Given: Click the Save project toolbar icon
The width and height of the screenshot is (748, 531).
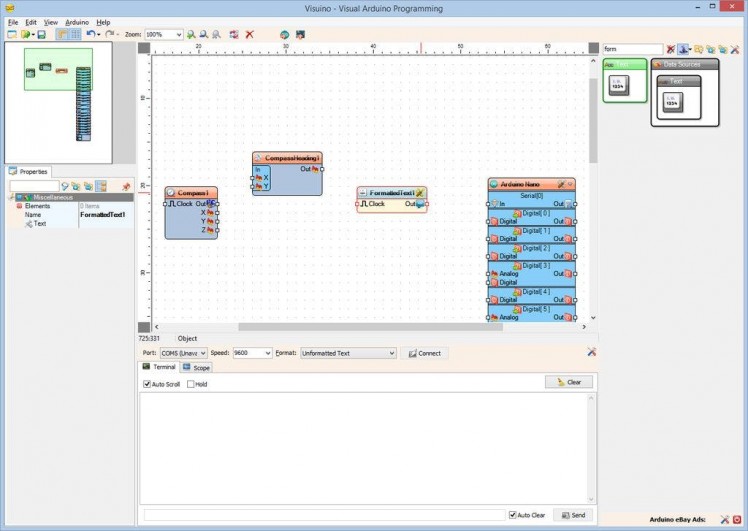Looking at the screenshot, I should tap(41, 34).
